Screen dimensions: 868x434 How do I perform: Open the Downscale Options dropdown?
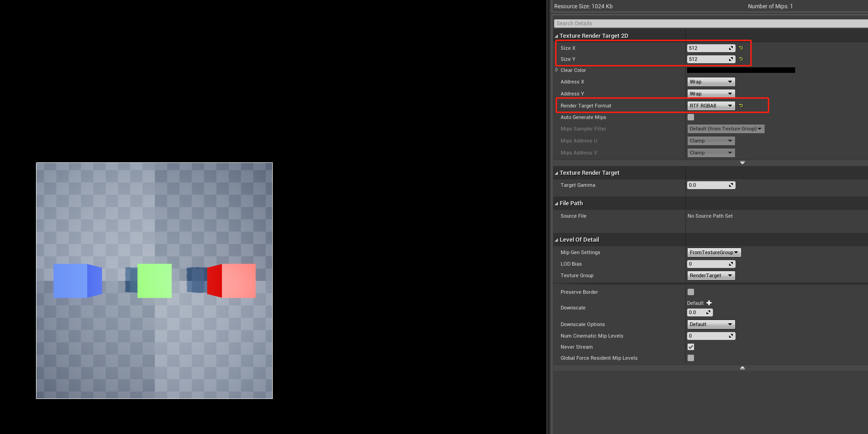(711, 324)
